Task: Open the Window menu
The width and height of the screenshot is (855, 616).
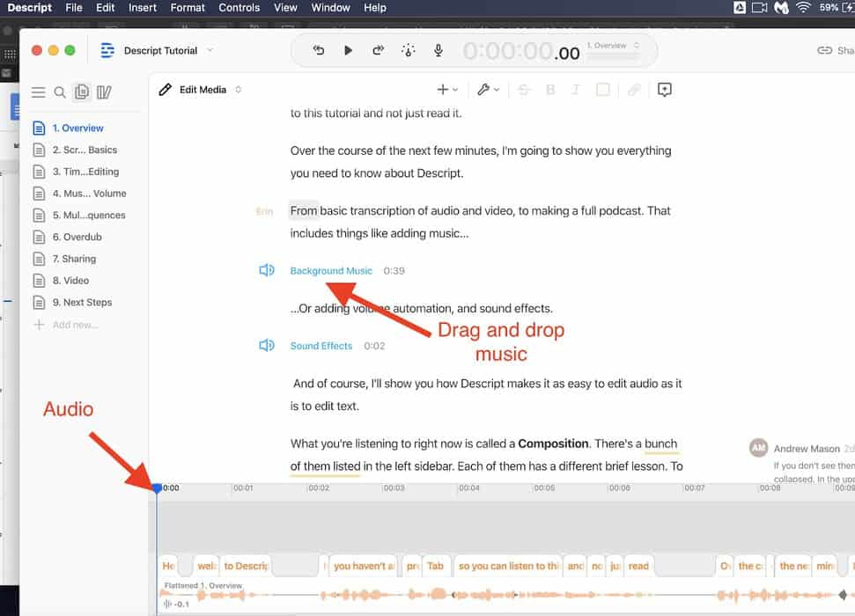Action: click(x=330, y=8)
